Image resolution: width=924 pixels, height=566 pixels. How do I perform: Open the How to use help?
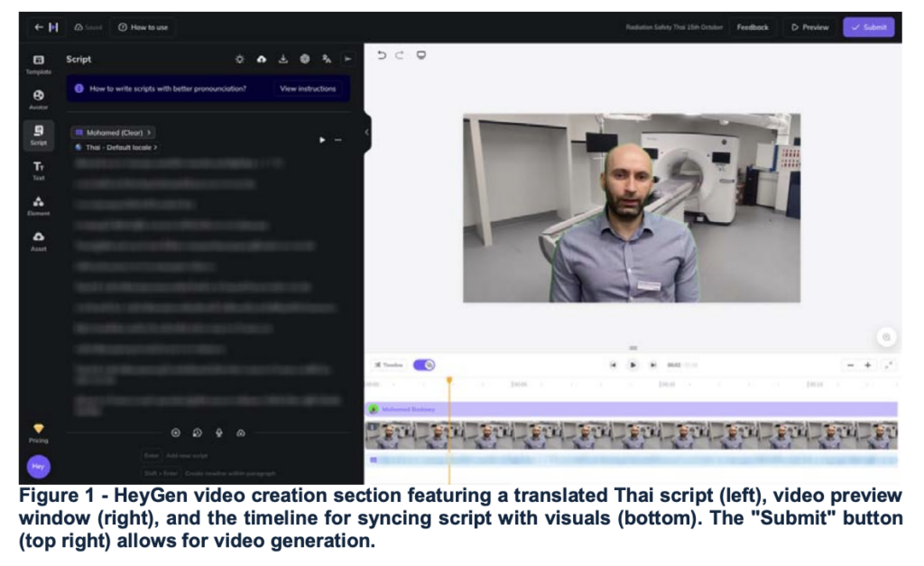(143, 27)
